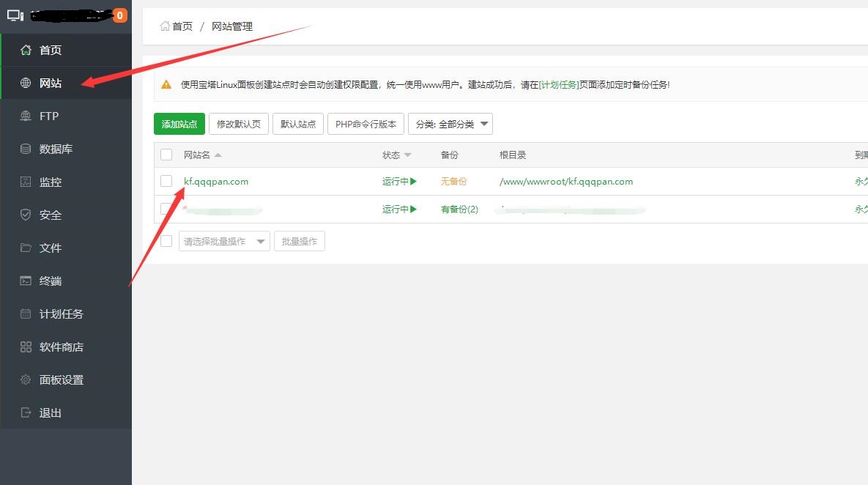This screenshot has height=485, width=868.
Task: Click the files (文件) folder icon
Action: (x=26, y=248)
